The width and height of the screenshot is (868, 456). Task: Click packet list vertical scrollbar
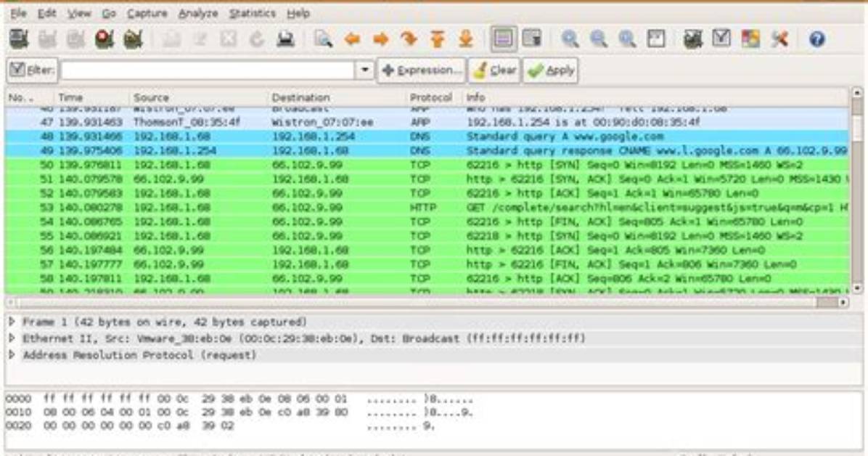coord(857,190)
